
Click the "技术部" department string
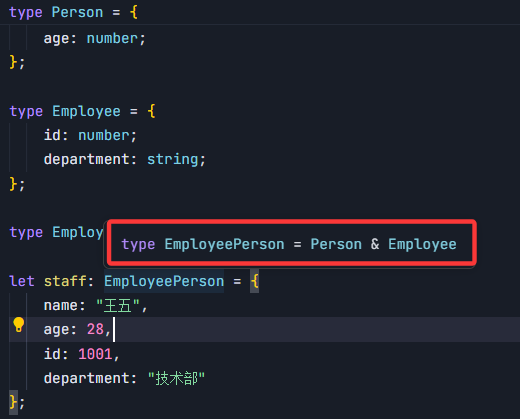[176, 378]
